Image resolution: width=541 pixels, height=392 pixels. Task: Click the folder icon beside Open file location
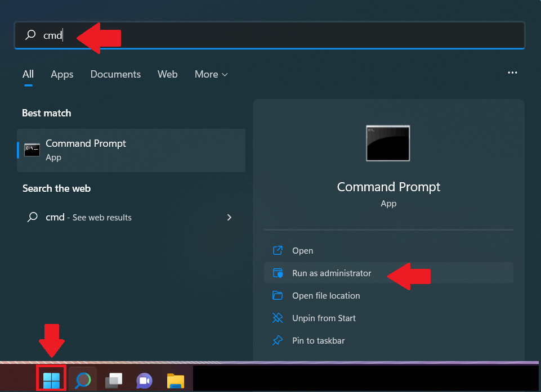coord(278,295)
